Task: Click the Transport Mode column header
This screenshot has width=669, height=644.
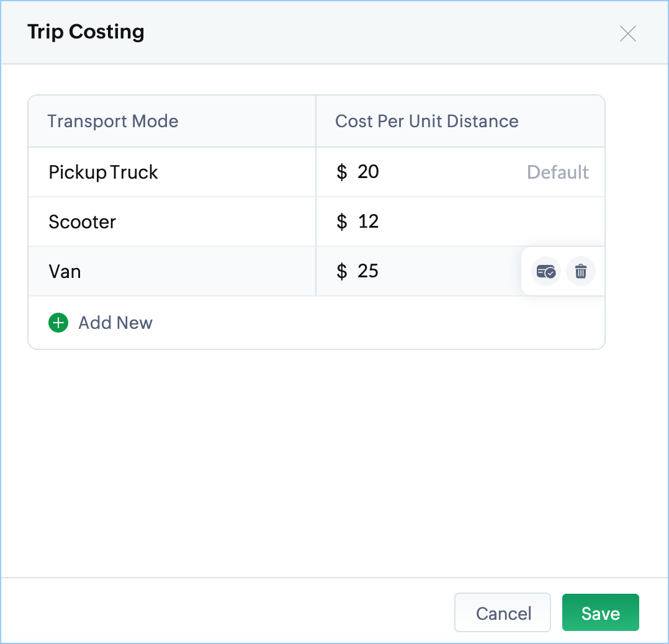Action: coord(113,121)
